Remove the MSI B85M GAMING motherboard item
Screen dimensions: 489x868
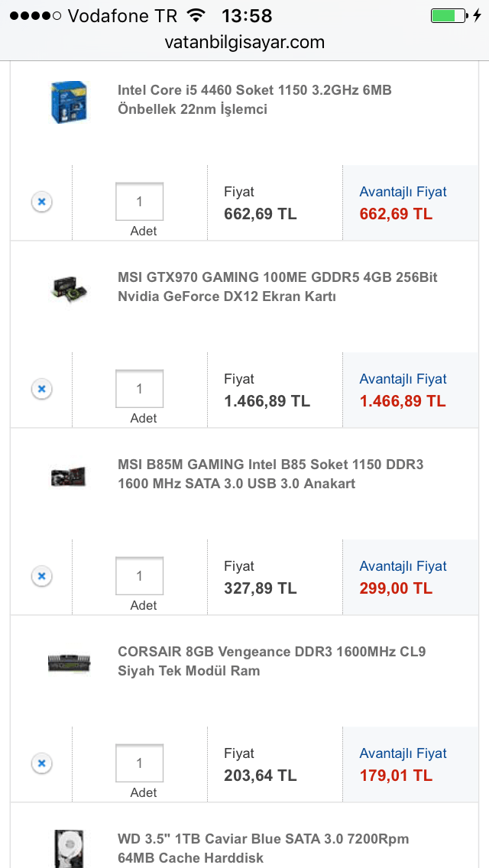point(42,576)
